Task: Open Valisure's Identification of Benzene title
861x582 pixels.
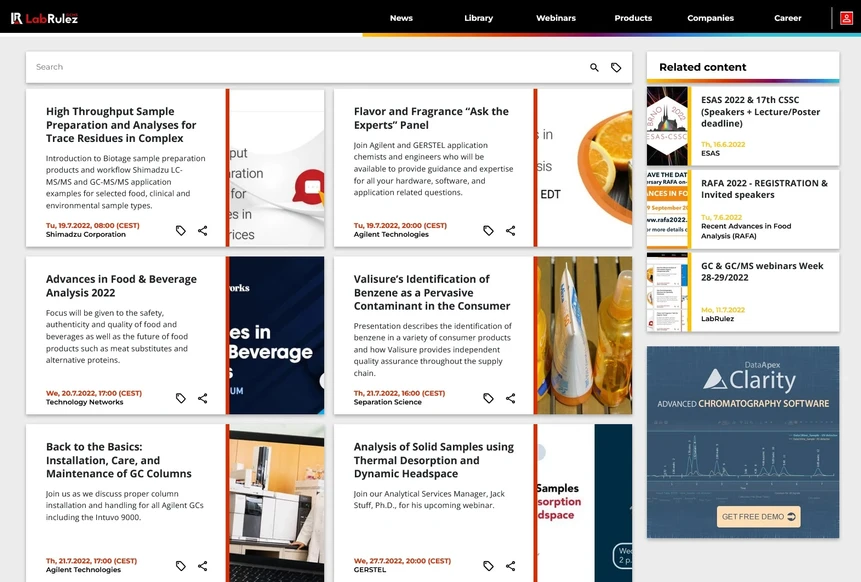Action: [432, 292]
